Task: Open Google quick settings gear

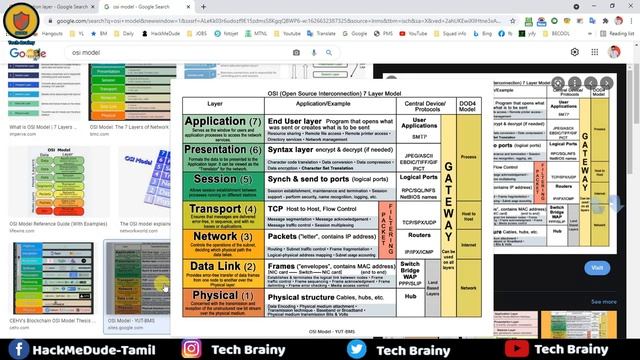Action: (x=575, y=52)
